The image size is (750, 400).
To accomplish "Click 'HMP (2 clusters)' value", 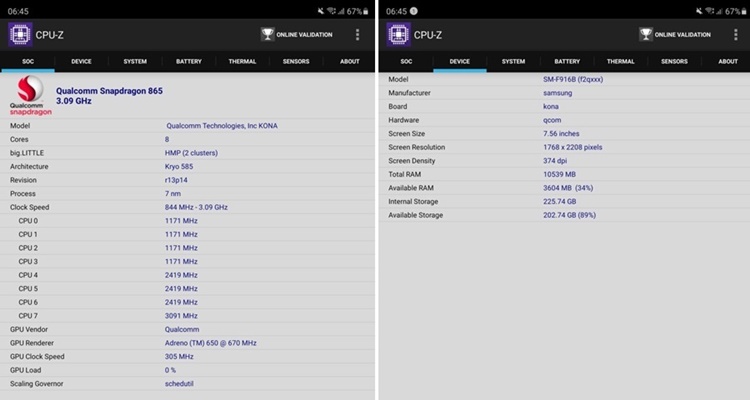I will pos(191,153).
